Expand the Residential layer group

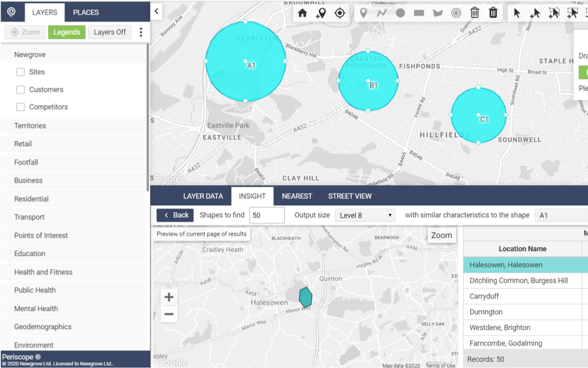73,199
